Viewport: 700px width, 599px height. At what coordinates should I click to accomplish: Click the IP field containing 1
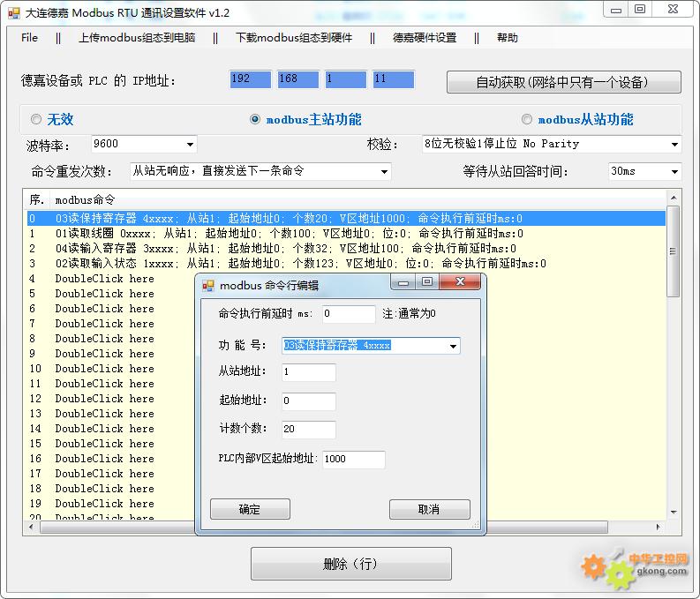point(346,79)
